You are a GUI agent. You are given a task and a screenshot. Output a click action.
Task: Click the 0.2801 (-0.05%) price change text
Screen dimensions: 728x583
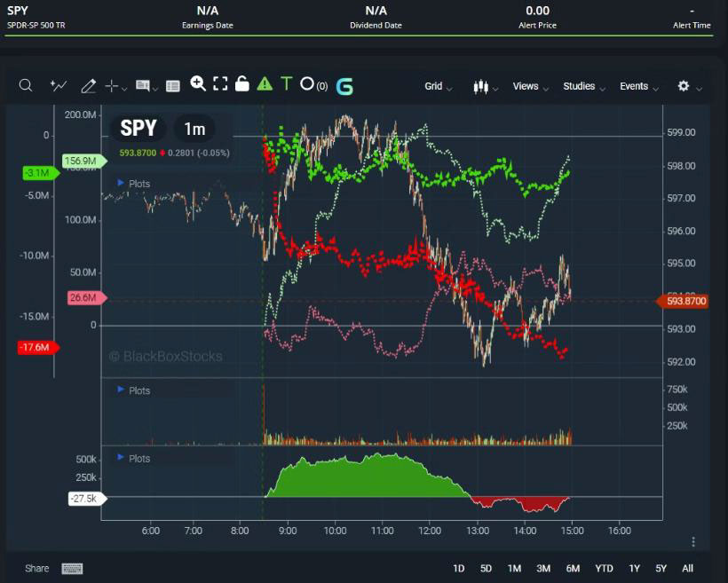[x=198, y=153]
